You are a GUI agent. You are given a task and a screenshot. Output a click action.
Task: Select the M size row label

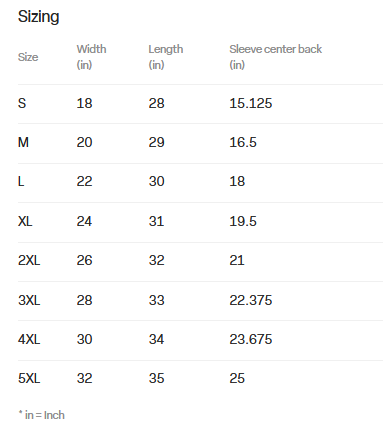[x=23, y=142]
